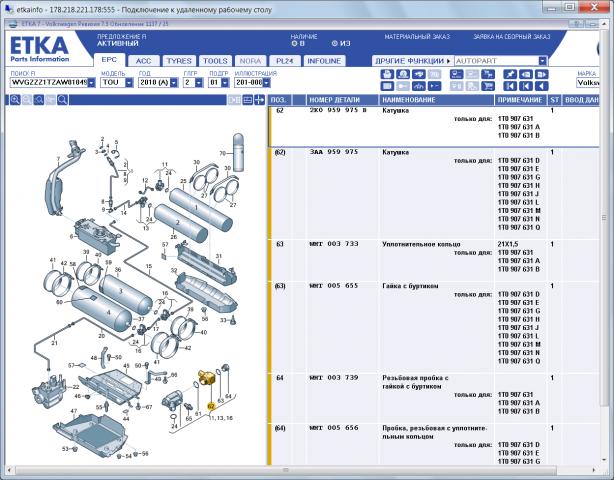Click the second skip-back arrow icon in the lower row
The width and height of the screenshot is (614, 480).
pos(526,86)
